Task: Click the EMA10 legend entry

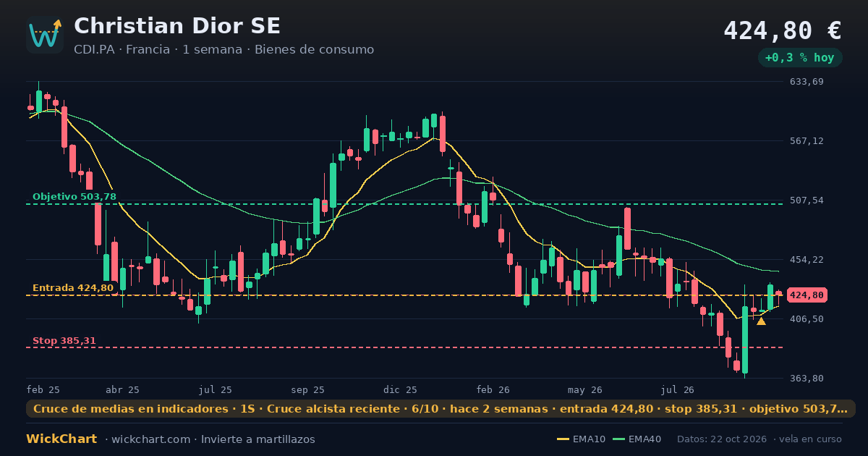Action: tap(581, 439)
